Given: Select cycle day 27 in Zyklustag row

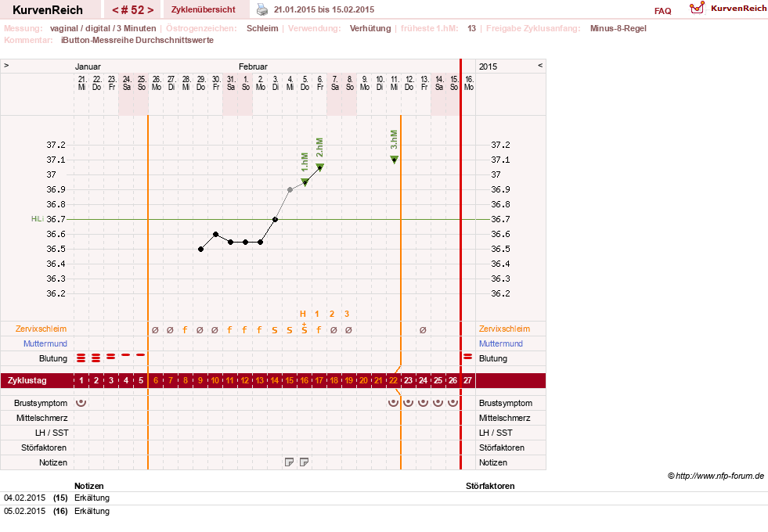Looking at the screenshot, I should tap(467, 380).
